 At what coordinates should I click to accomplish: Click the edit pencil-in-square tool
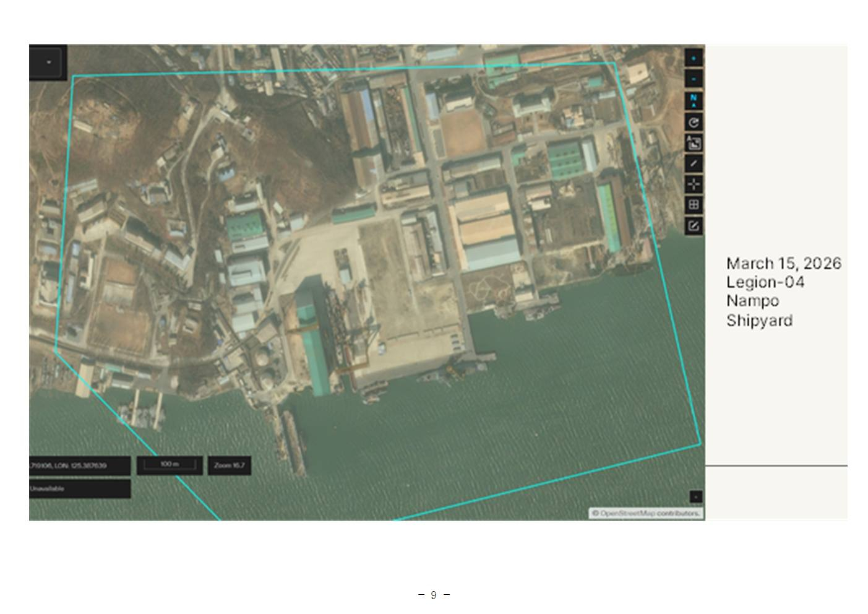(x=694, y=225)
